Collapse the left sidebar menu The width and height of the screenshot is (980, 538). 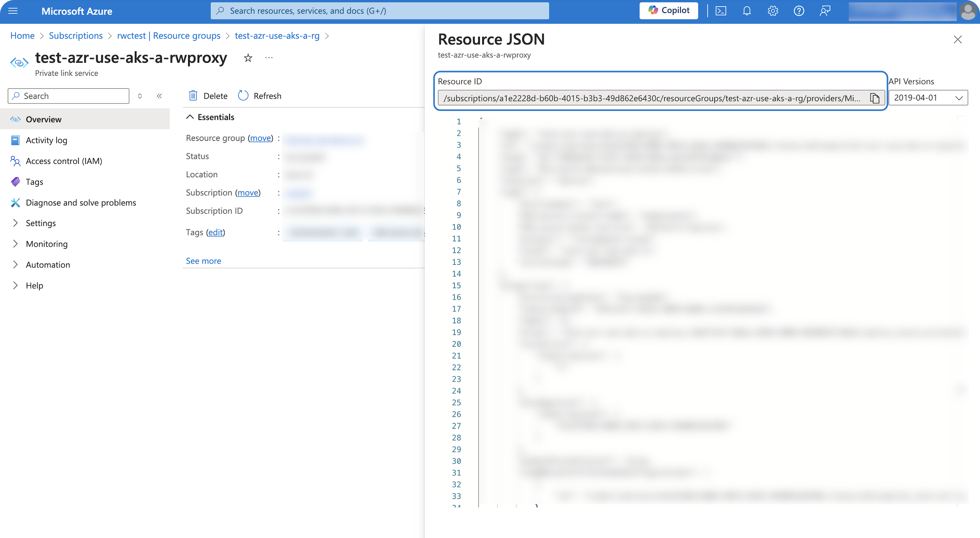(159, 96)
